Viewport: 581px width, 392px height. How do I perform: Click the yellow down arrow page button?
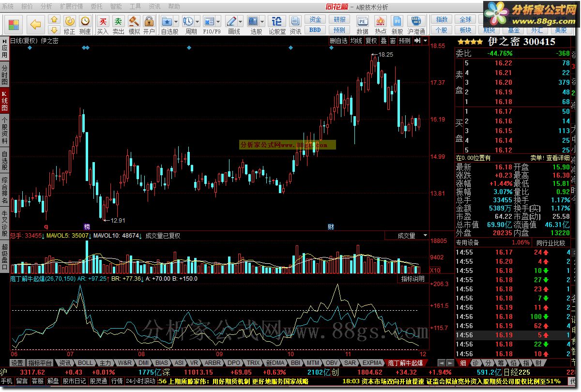point(54,30)
